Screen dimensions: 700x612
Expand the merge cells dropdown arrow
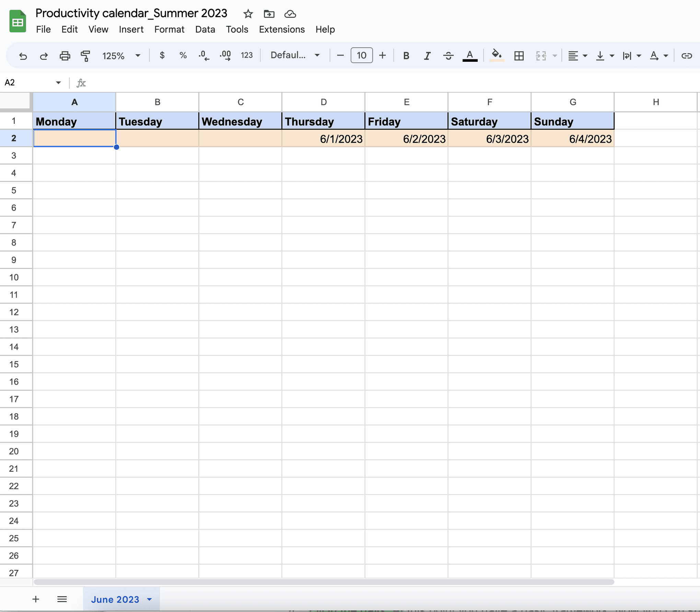coord(555,56)
